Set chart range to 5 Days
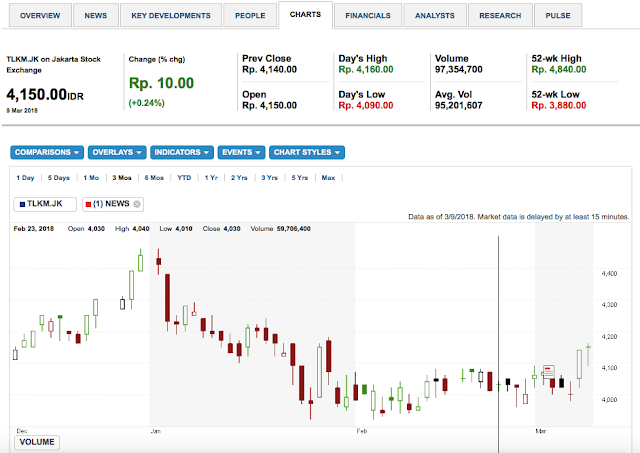640x453 pixels. [59, 178]
